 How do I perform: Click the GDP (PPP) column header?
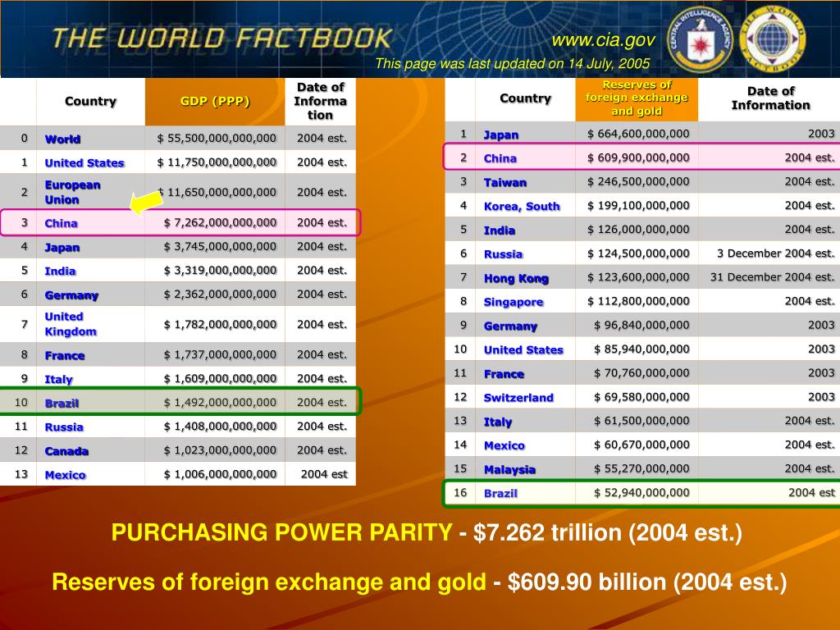pyautogui.click(x=215, y=101)
